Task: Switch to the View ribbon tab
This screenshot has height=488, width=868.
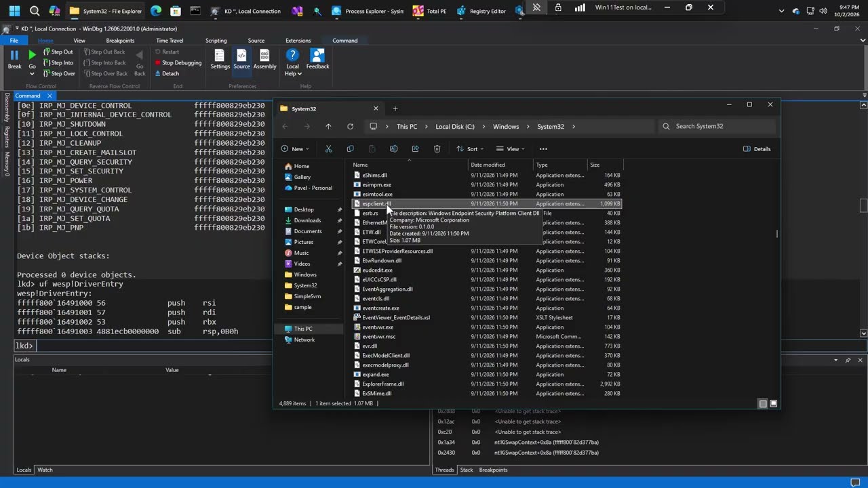Action: click(x=79, y=41)
